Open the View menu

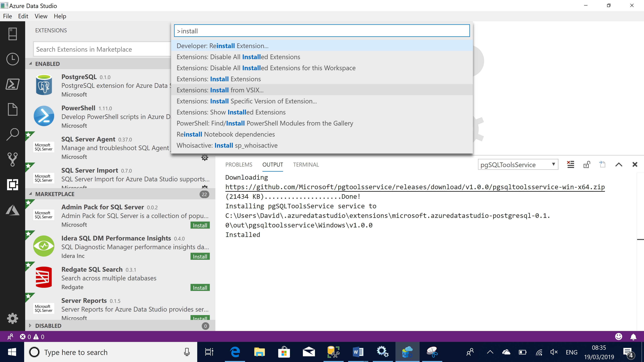pyautogui.click(x=41, y=16)
